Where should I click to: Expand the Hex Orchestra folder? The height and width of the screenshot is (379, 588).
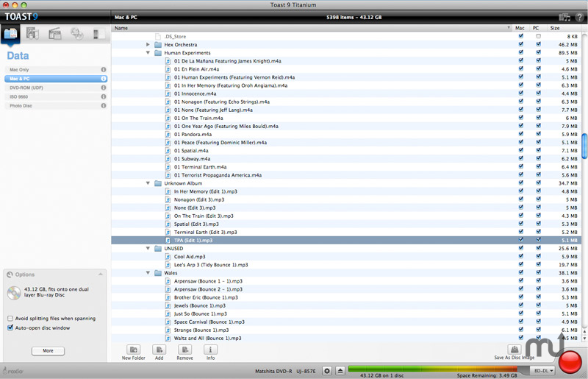point(148,45)
